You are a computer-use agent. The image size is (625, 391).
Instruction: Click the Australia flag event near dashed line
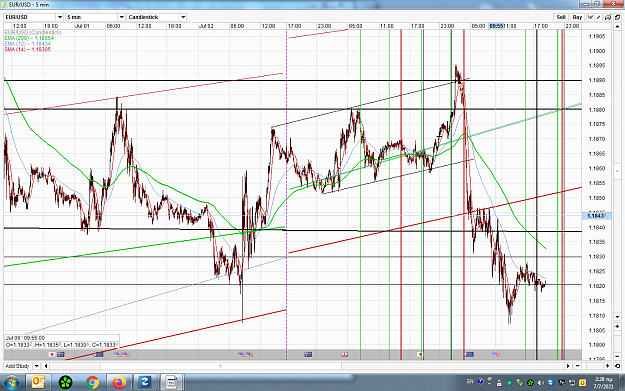coord(308,354)
